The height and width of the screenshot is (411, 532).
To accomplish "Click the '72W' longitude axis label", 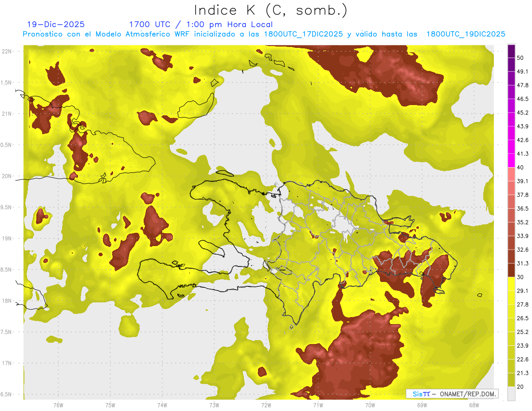I will (x=266, y=405).
